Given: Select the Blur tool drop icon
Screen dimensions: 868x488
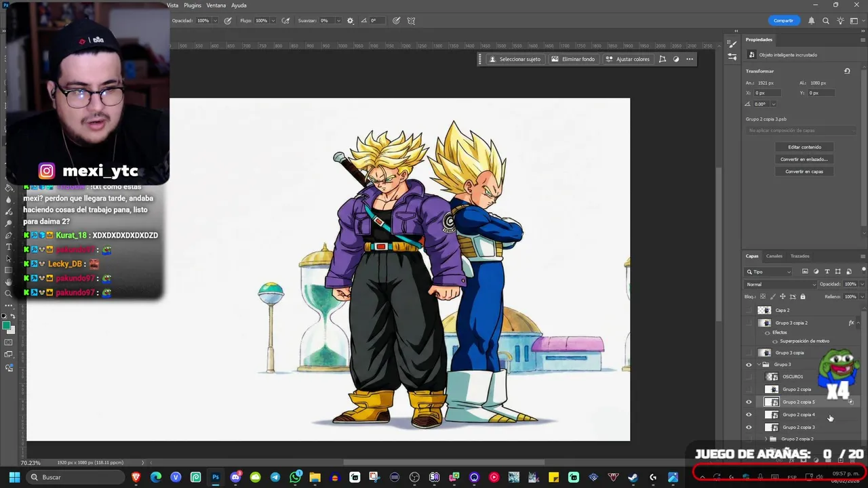Looking at the screenshot, I should (8, 200).
